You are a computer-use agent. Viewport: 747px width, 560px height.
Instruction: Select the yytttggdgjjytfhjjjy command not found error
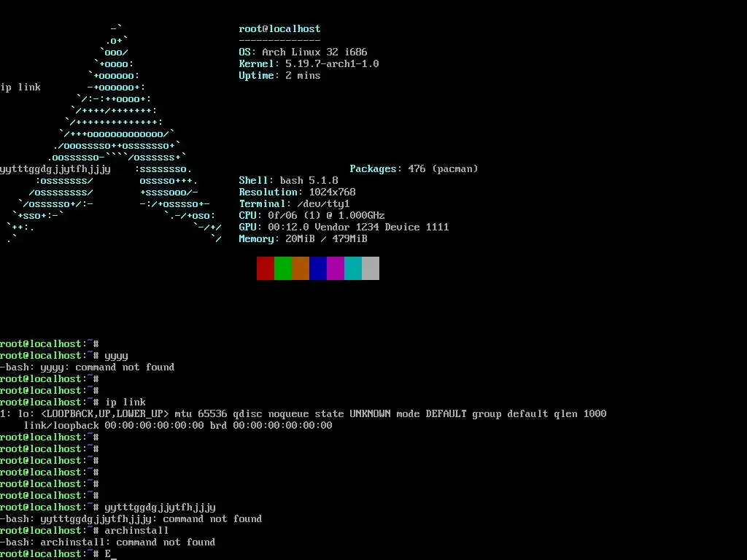(131, 519)
